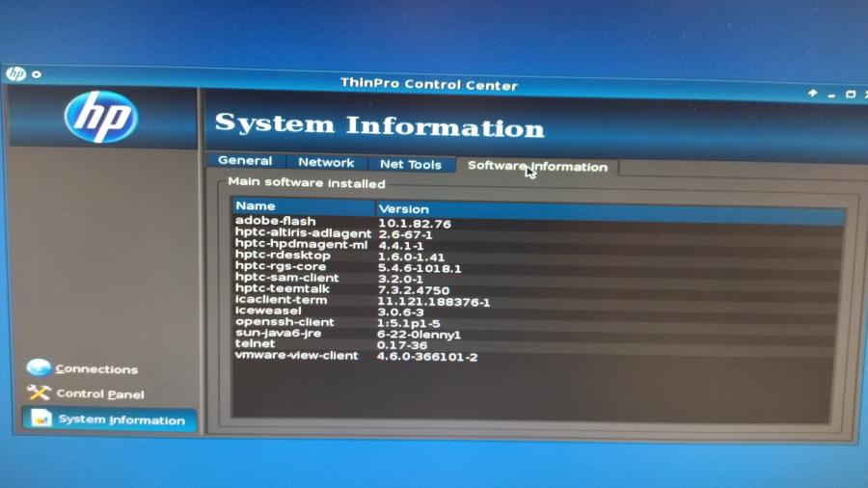Click version 6-22-0lenny1
This screenshot has height=488, width=868.
tap(420, 335)
